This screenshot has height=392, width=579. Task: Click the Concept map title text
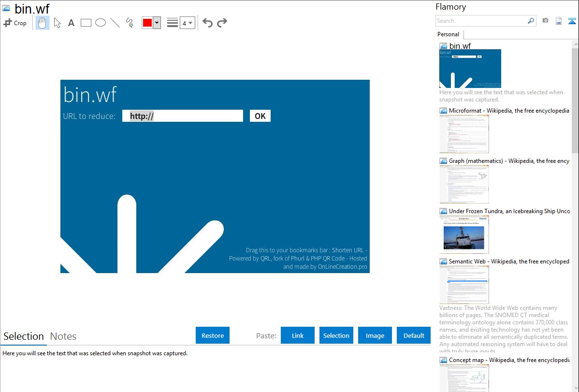(509, 360)
